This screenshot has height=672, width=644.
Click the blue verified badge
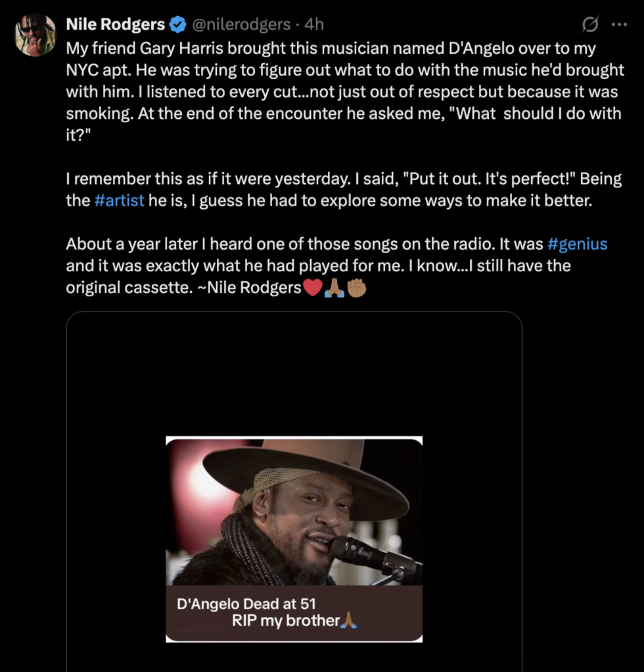coord(177,25)
